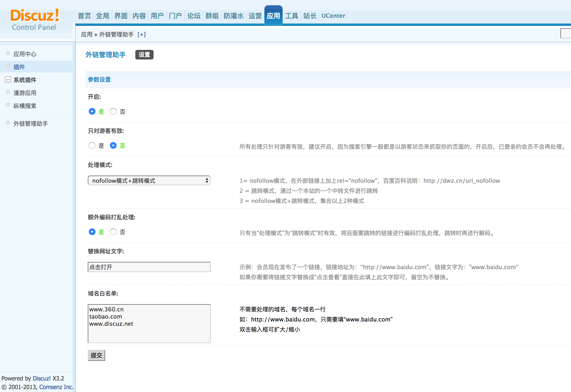Click 应用 in the breadcrumb
Image resolution: width=571 pixels, height=392 pixels.
pos(87,35)
